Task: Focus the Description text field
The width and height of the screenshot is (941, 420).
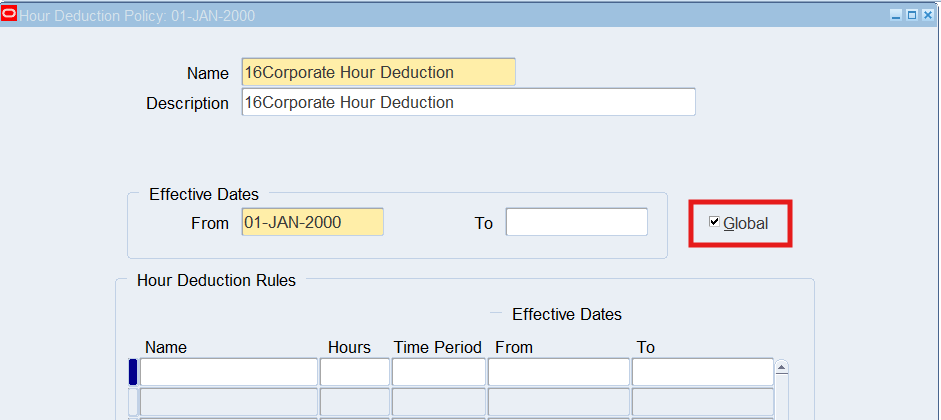Action: click(x=468, y=102)
